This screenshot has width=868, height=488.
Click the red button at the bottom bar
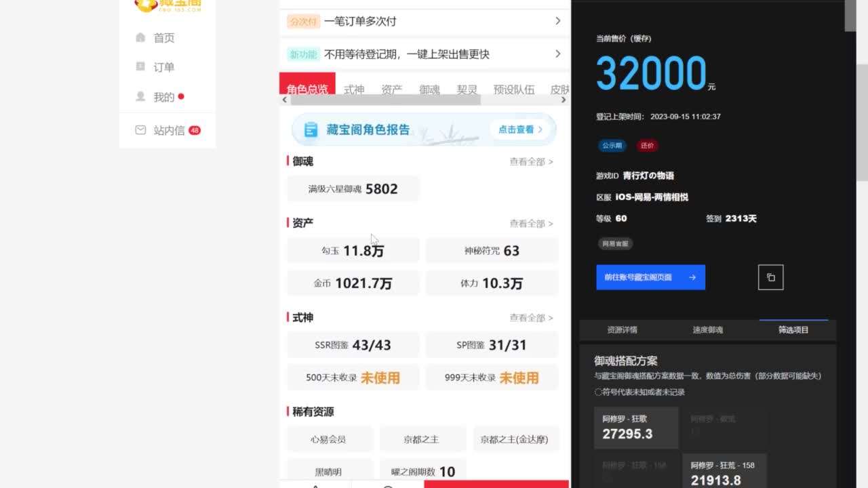(496, 484)
